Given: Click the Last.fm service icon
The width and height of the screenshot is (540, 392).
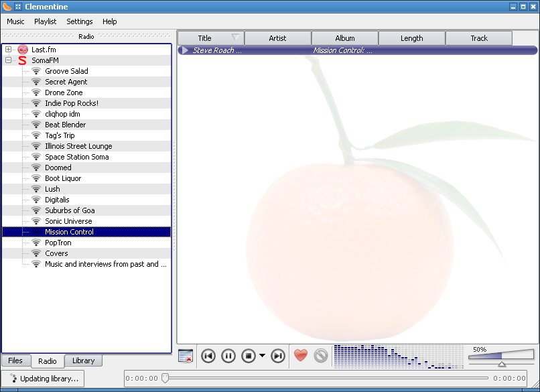Looking at the screenshot, I should click(23, 50).
